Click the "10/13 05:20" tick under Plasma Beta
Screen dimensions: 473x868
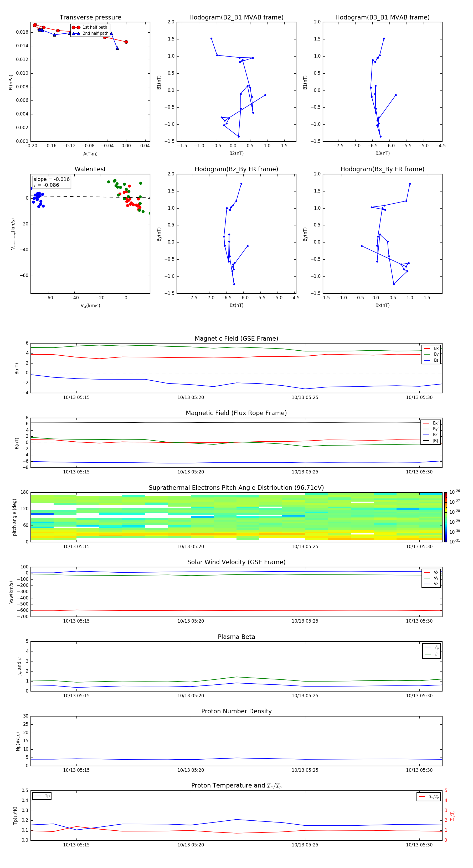point(191,695)
